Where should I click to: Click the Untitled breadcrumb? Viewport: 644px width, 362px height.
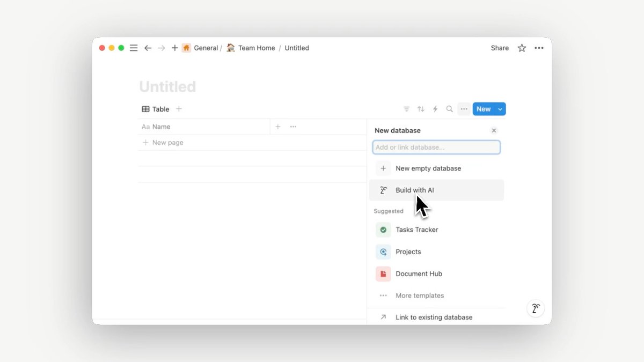coord(297,48)
